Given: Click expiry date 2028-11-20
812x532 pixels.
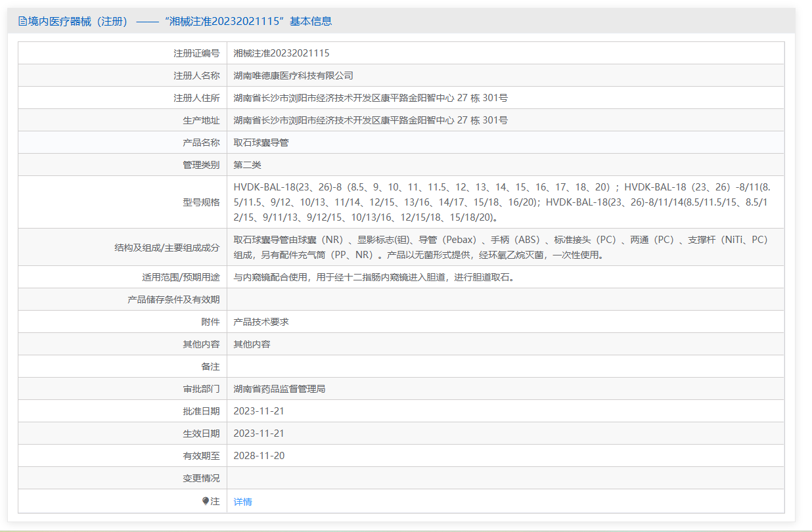Looking at the screenshot, I should click(x=259, y=456).
